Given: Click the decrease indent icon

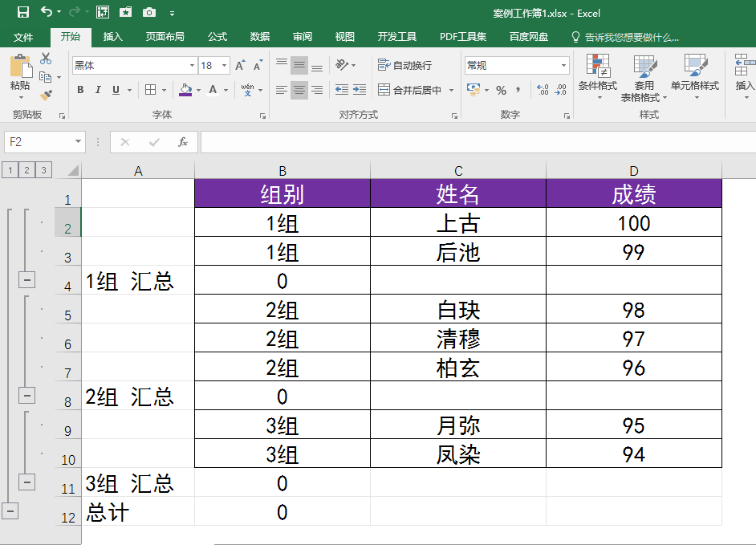Looking at the screenshot, I should (x=342, y=90).
